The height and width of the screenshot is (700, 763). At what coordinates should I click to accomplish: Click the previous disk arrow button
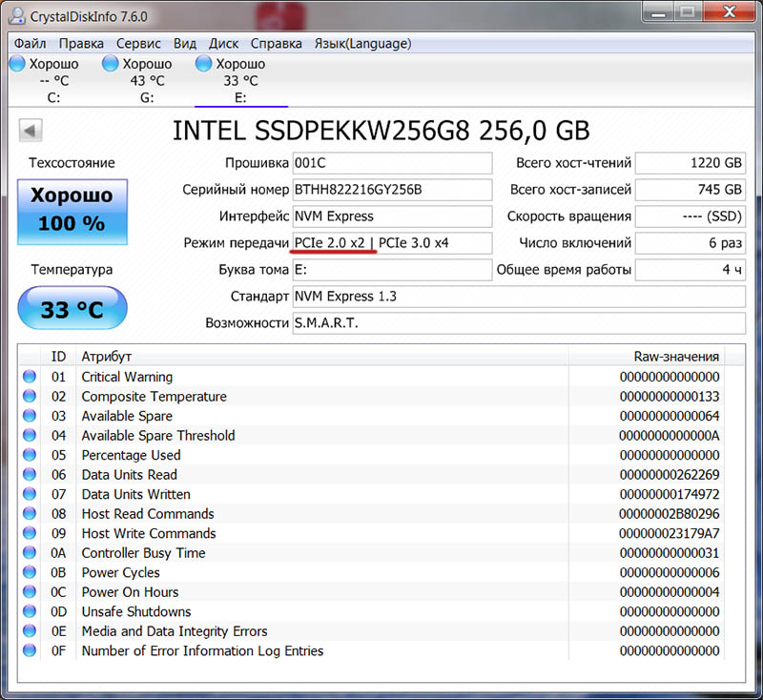[31, 131]
